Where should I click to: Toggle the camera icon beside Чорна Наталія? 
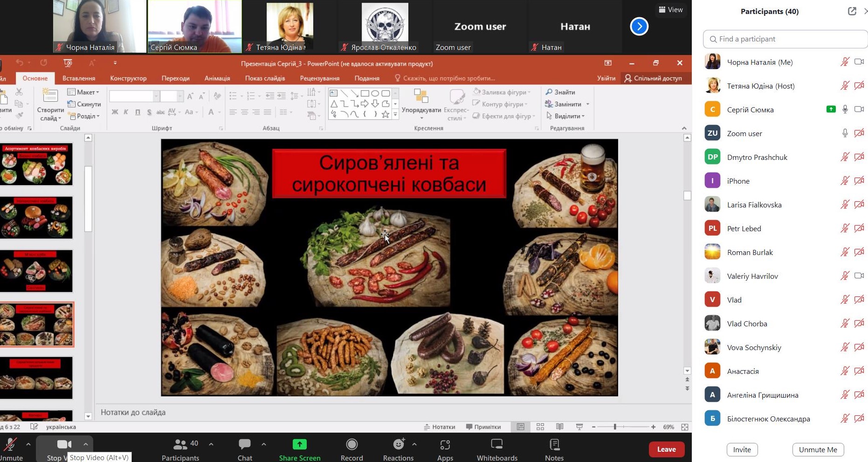(x=859, y=62)
